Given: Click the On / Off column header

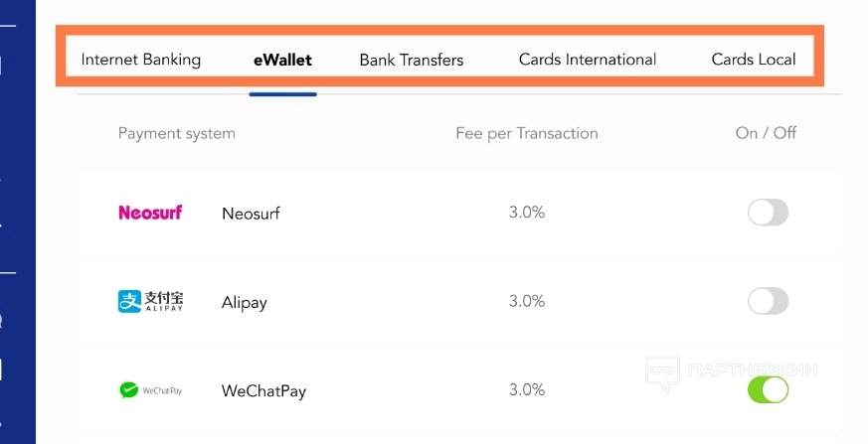Looking at the screenshot, I should coord(766,133).
